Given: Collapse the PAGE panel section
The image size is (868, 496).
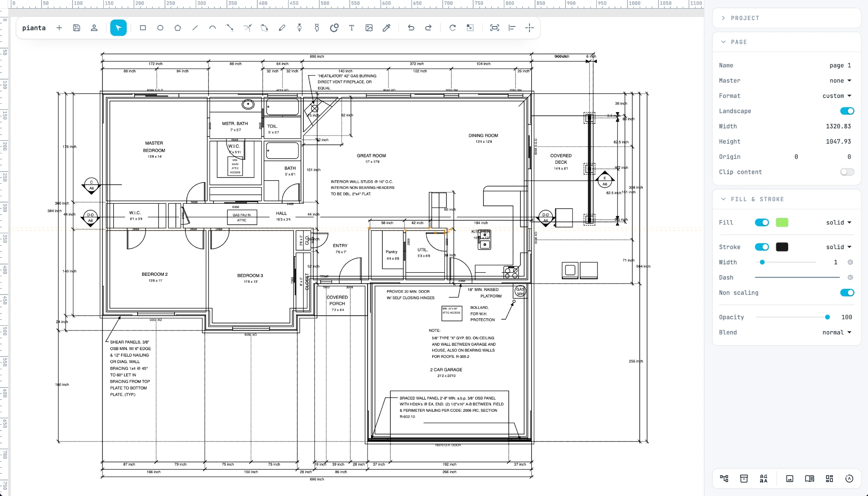Looking at the screenshot, I should tap(786, 42).
